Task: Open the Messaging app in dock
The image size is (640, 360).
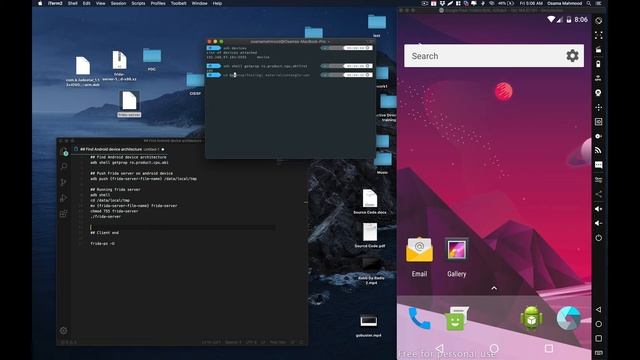Action: point(456,318)
